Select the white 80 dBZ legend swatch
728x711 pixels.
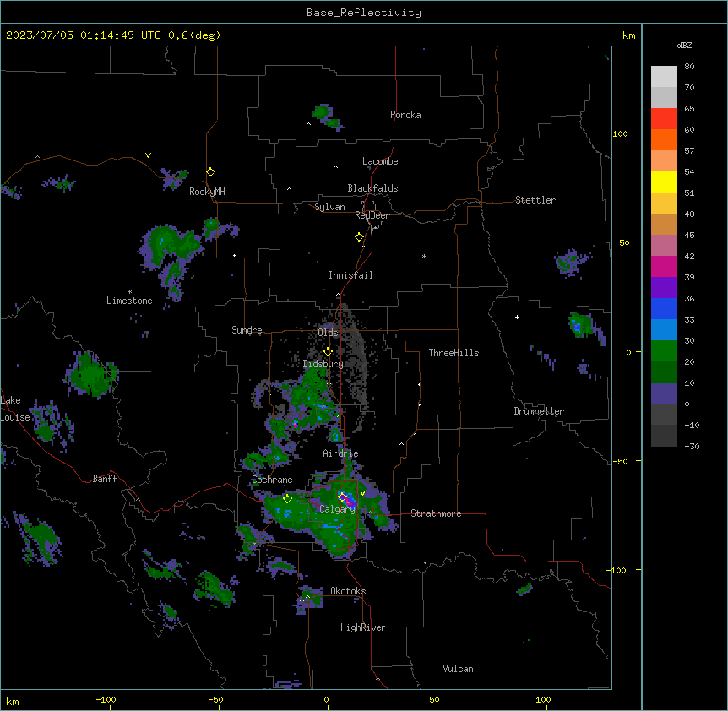(664, 77)
